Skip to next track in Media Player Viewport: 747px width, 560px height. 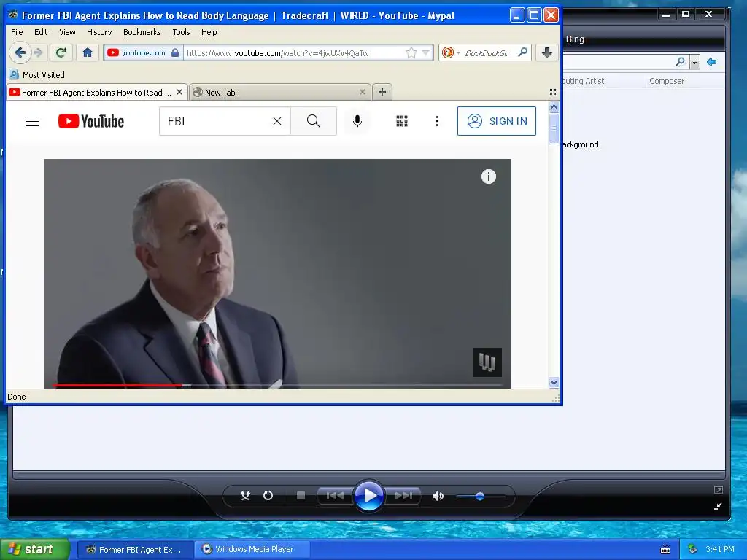click(x=403, y=496)
